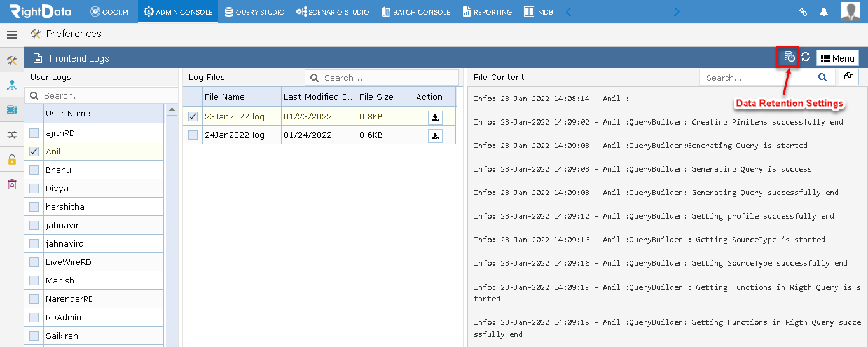Go to the REPORTING tab
The width and height of the screenshot is (868, 347).
tap(486, 11)
